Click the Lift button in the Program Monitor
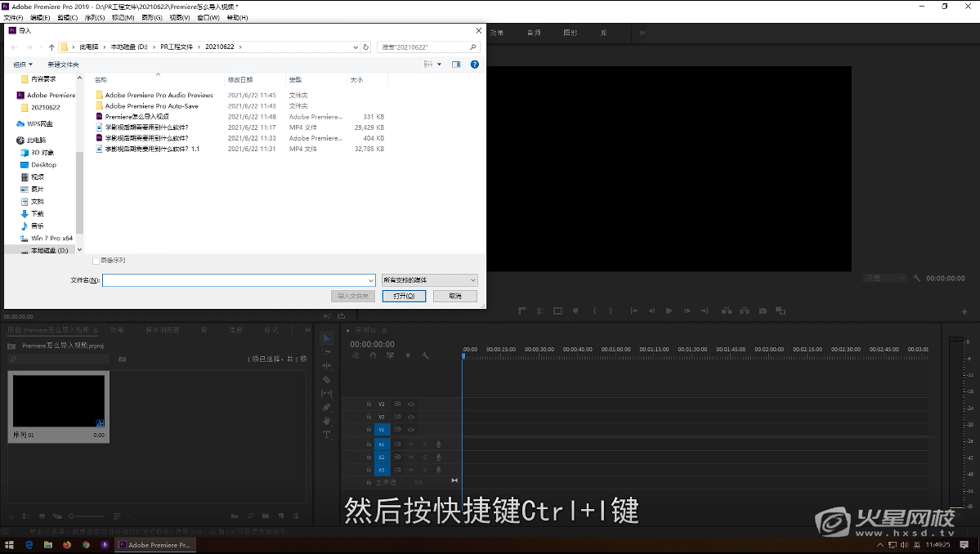The width and height of the screenshot is (980, 554). click(x=727, y=311)
